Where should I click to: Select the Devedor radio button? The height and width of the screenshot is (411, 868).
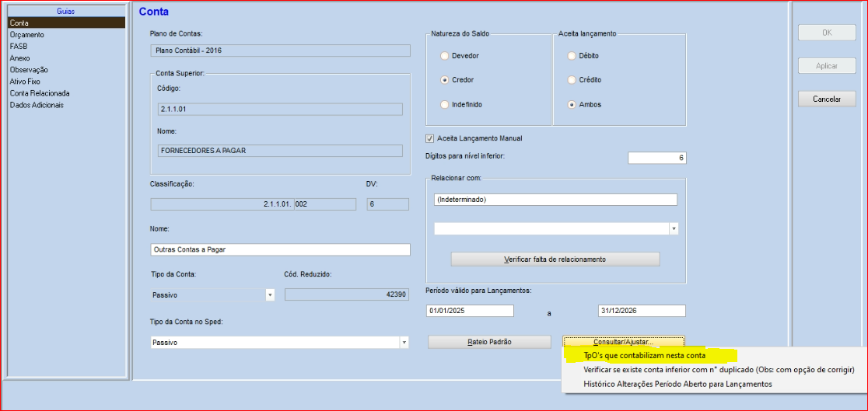tap(444, 56)
